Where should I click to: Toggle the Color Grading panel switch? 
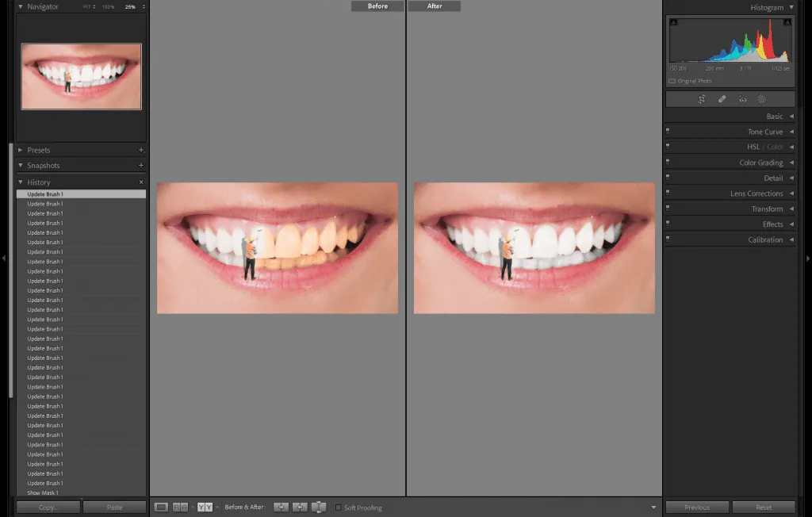click(x=668, y=163)
